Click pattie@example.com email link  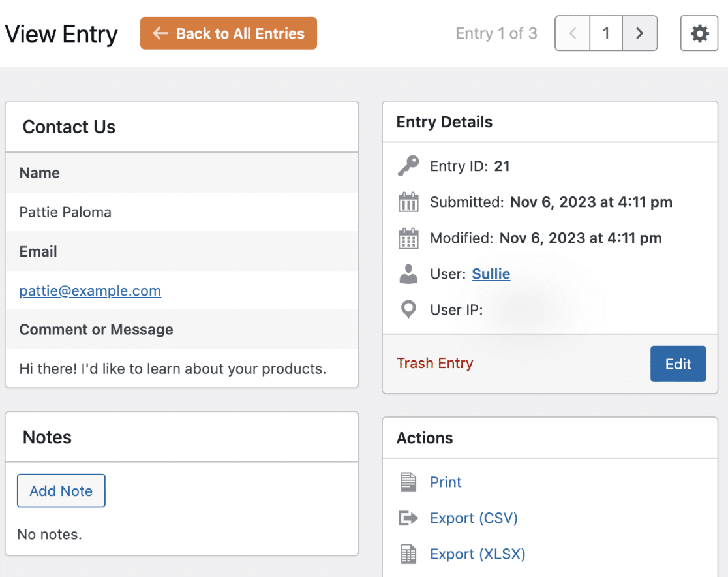90,290
